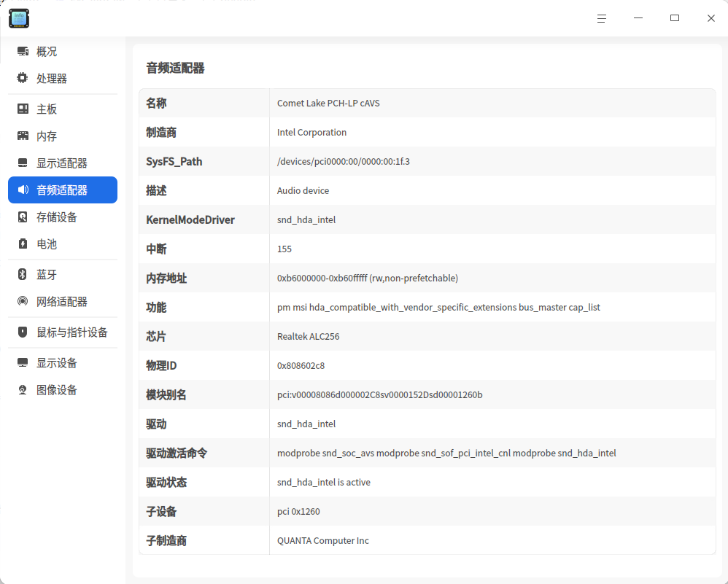Select the 处理器 CPU chip icon

click(x=23, y=78)
